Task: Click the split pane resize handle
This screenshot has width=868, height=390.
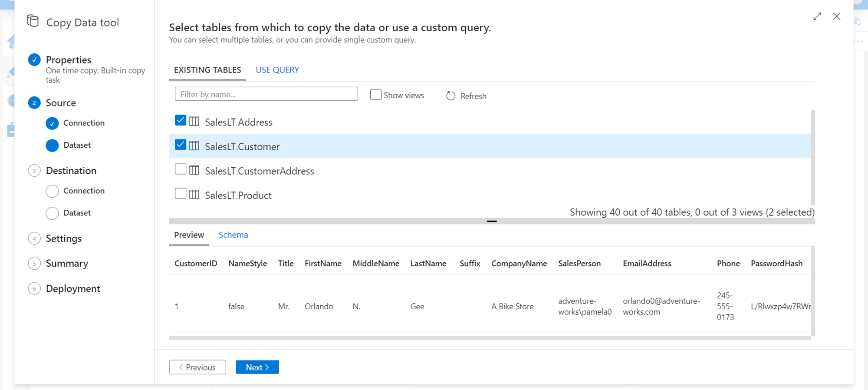Action: (491, 221)
